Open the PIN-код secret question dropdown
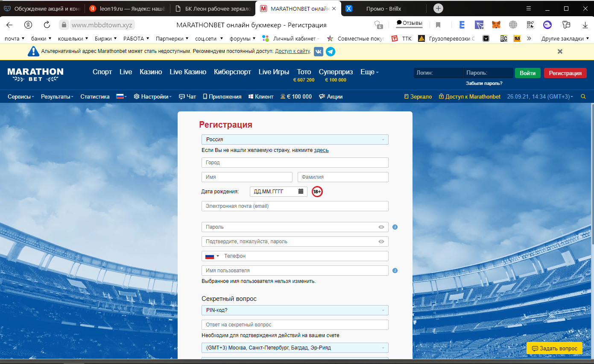This screenshot has width=594, height=364. 295,310
